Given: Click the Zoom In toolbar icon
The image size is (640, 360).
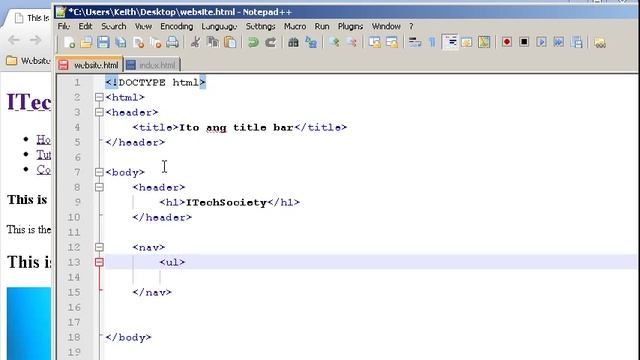Looking at the screenshot, I should tap(334, 42).
